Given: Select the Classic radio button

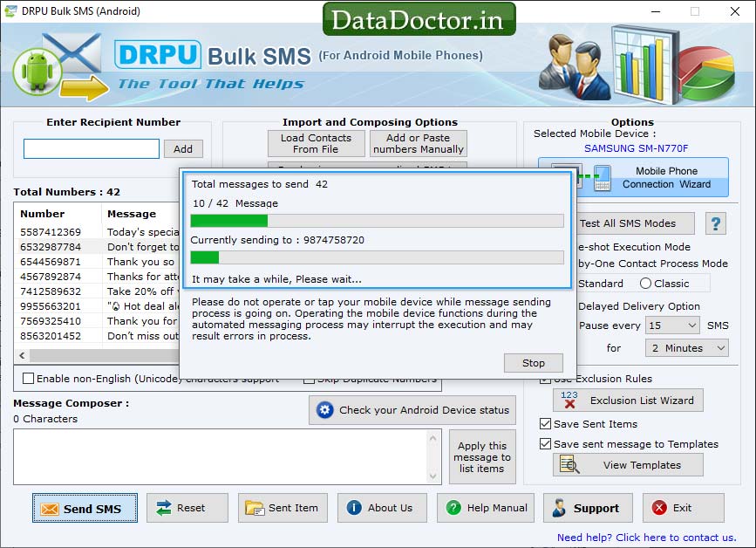Looking at the screenshot, I should click(x=645, y=284).
